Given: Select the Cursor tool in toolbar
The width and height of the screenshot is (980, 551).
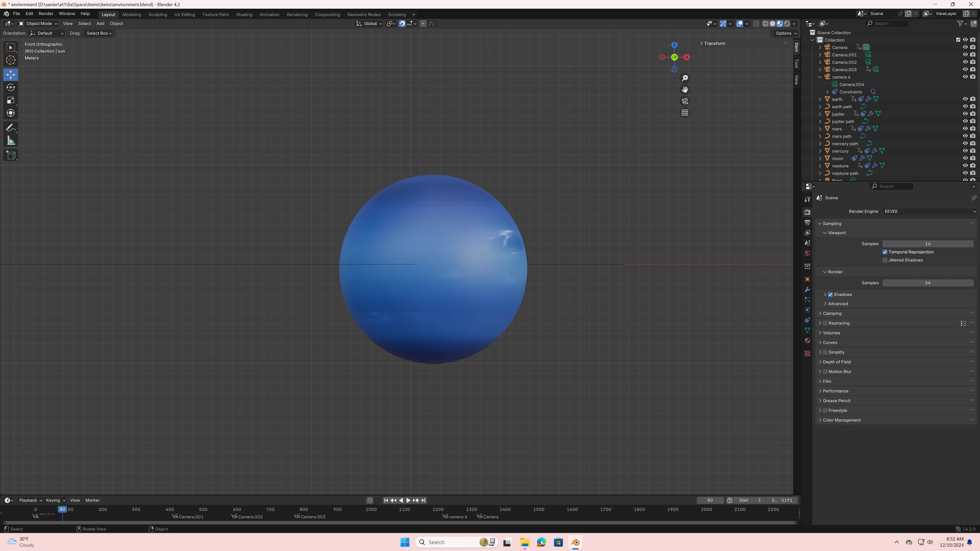Looking at the screenshot, I should (11, 60).
